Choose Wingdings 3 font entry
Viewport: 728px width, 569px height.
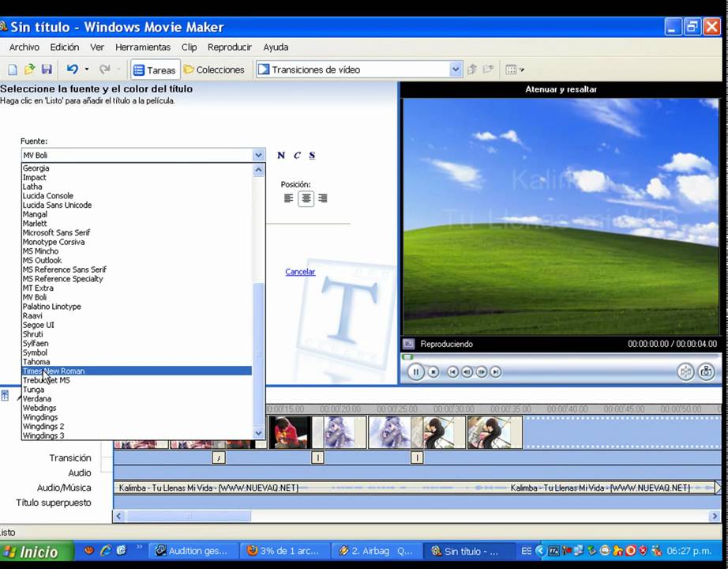pyautogui.click(x=137, y=435)
